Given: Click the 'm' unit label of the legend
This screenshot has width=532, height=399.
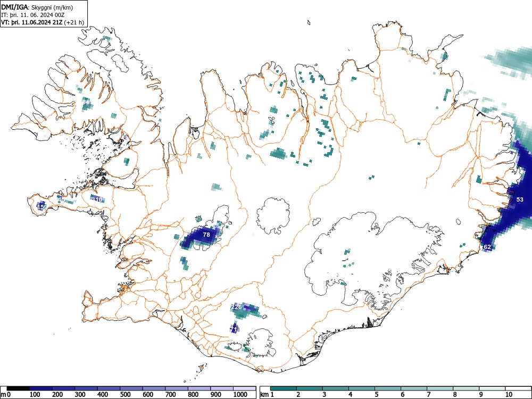Looking at the screenshot, I should click(3, 395).
